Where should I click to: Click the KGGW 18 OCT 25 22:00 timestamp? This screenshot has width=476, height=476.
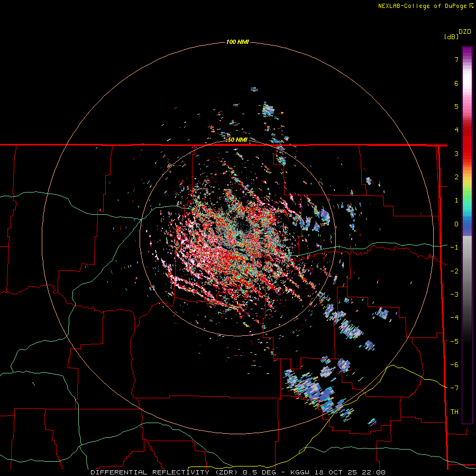[337, 472]
